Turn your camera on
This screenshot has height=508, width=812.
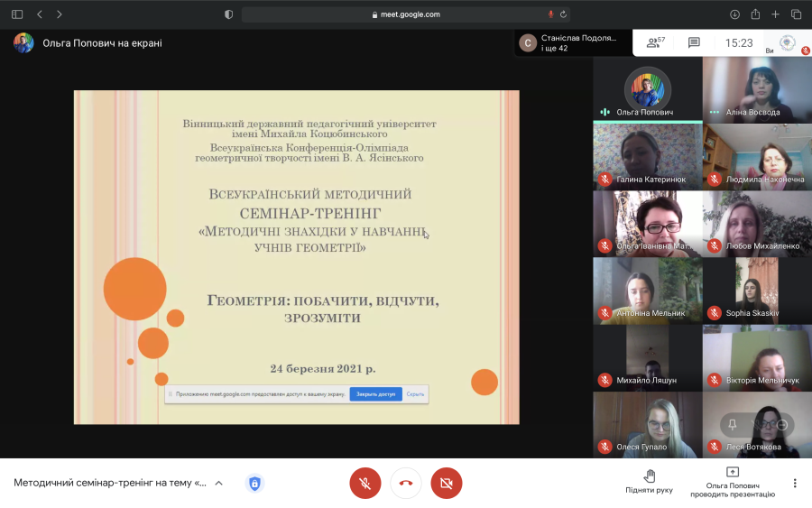[x=447, y=483]
